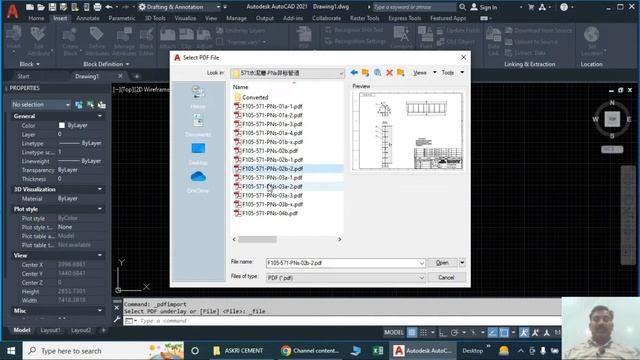
Task: Toggle object snap tracking in status bar
Action: point(493,333)
